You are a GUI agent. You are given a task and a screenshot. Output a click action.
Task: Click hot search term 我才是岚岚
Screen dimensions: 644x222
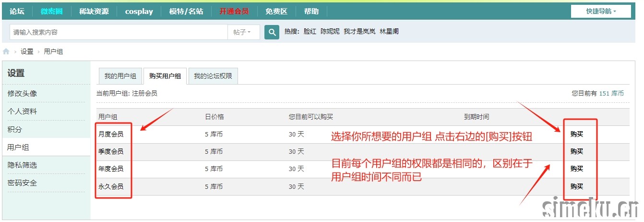pyautogui.click(x=359, y=31)
